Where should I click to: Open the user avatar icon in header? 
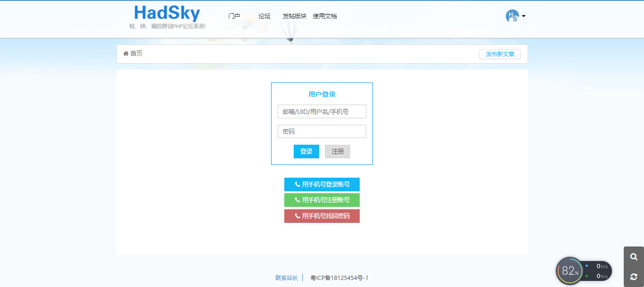(512, 16)
